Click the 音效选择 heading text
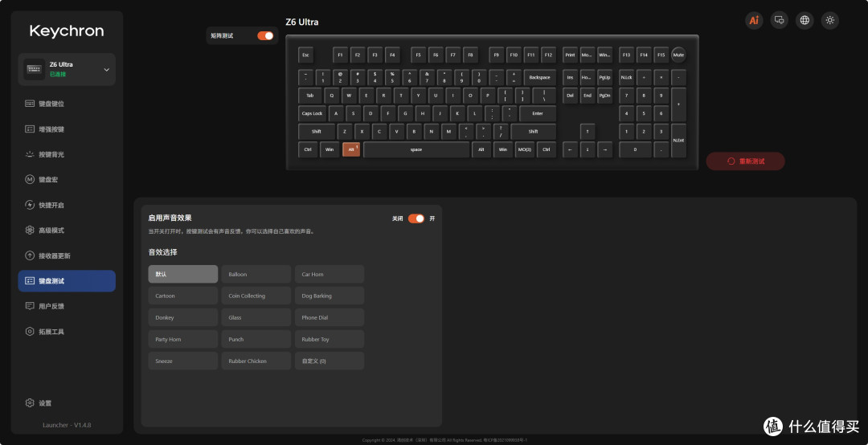Image resolution: width=868 pixels, height=445 pixels. (162, 252)
